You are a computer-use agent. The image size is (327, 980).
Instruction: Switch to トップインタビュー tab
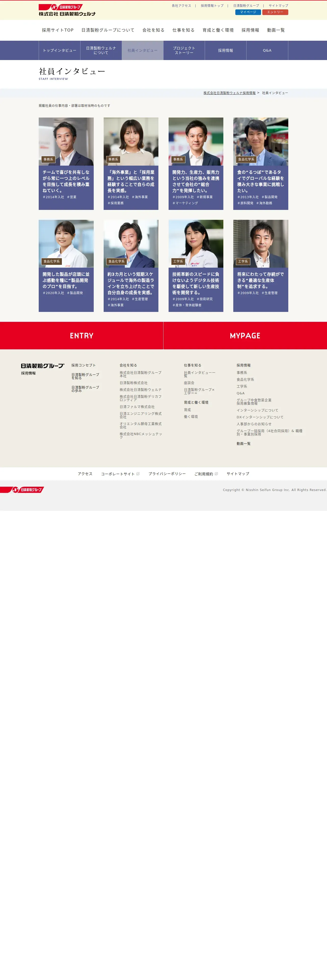click(x=59, y=50)
